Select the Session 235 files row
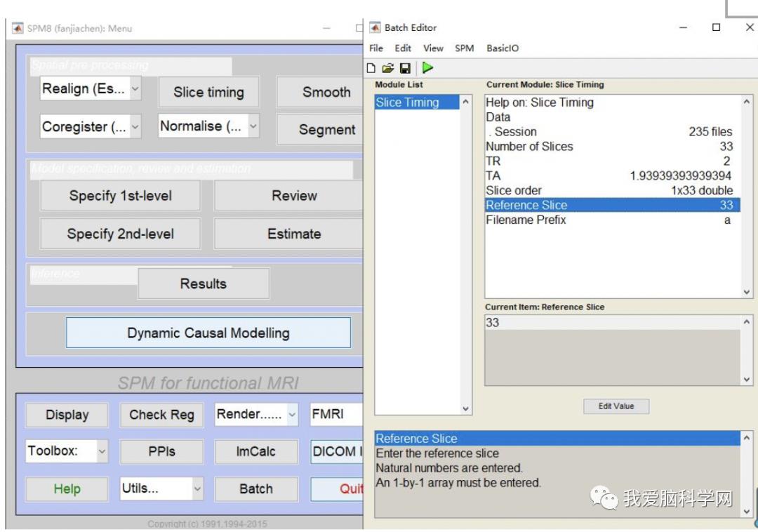The image size is (758, 532). point(613,132)
